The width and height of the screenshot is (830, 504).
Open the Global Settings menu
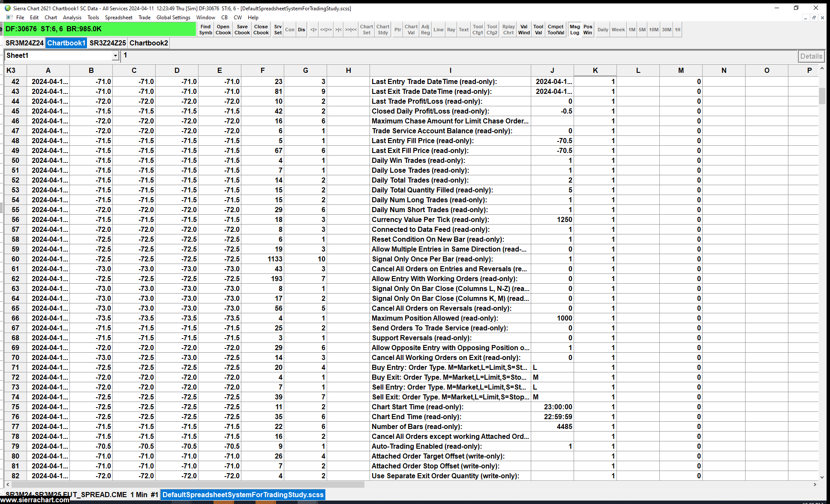pyautogui.click(x=173, y=18)
